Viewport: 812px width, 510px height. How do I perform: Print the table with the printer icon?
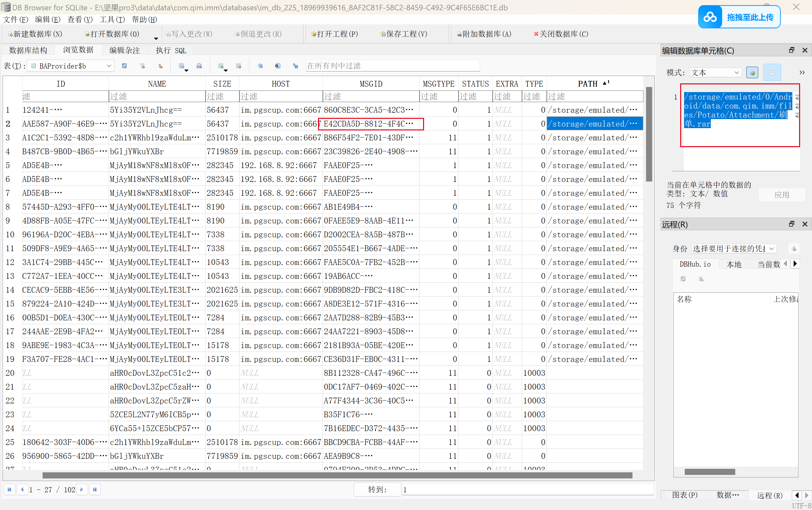(199, 66)
